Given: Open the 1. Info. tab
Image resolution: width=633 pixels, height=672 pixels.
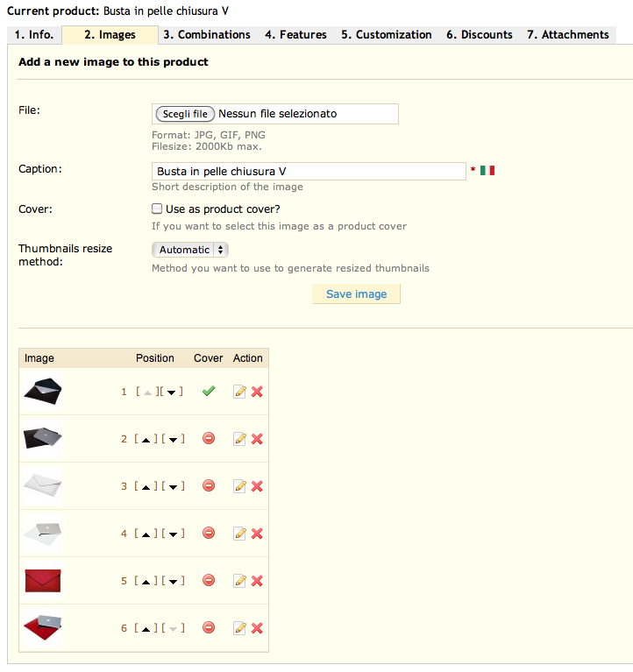Looking at the screenshot, I should (x=34, y=35).
